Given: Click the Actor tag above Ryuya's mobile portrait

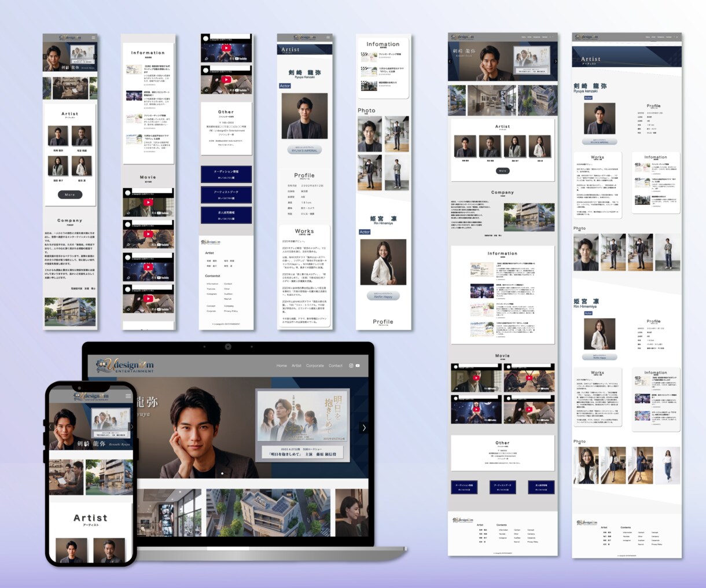Looking at the screenshot, I should coord(285,86).
